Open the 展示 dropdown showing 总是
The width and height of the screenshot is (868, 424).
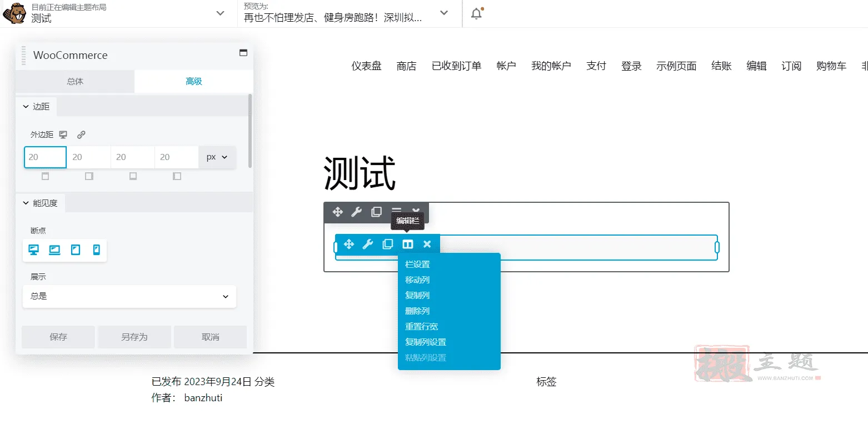click(129, 296)
